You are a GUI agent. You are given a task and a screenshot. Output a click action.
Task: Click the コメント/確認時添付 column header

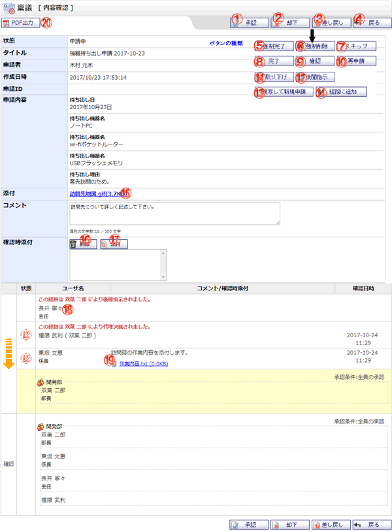click(222, 288)
